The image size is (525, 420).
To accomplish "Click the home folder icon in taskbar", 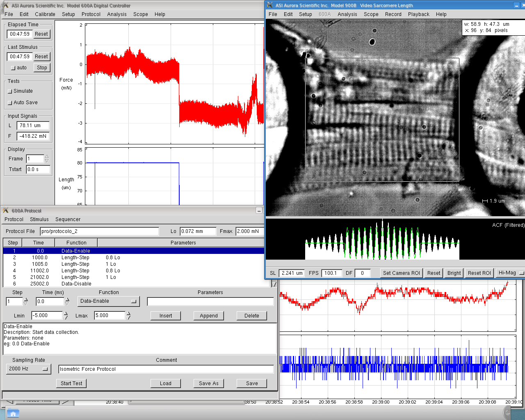I will [13, 413].
